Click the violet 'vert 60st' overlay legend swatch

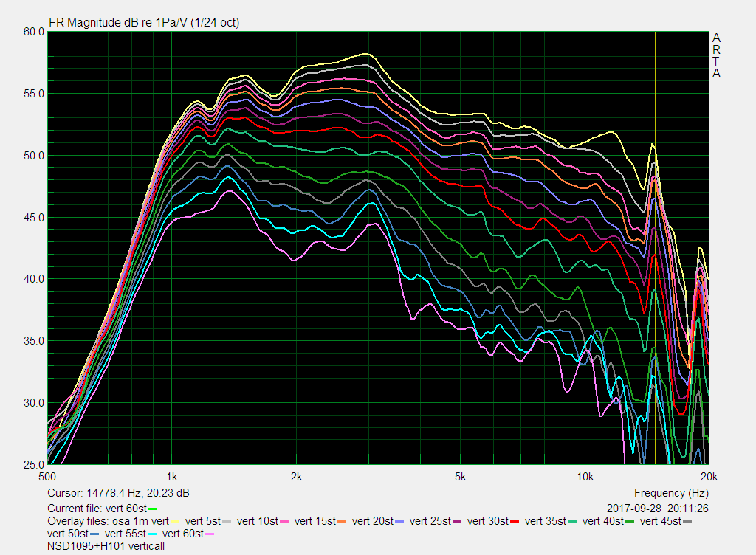(x=210, y=534)
